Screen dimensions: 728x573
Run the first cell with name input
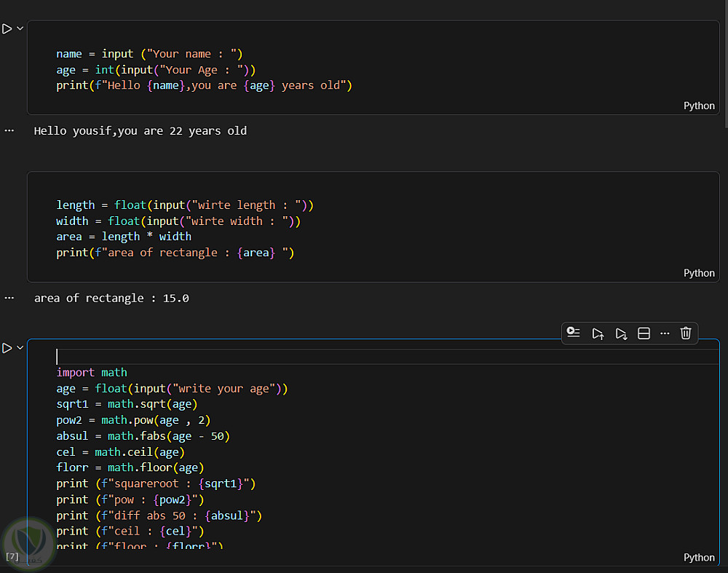(7, 29)
